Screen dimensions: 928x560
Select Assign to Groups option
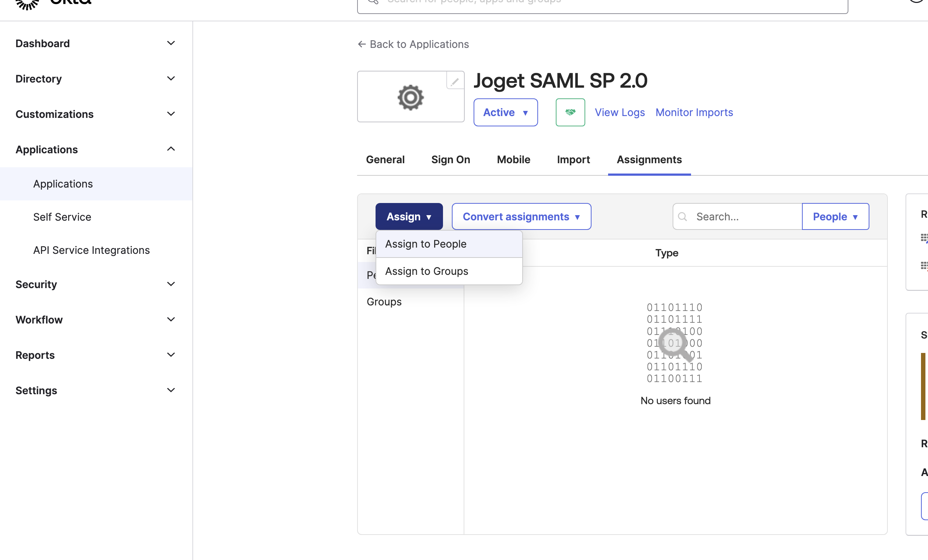(426, 271)
